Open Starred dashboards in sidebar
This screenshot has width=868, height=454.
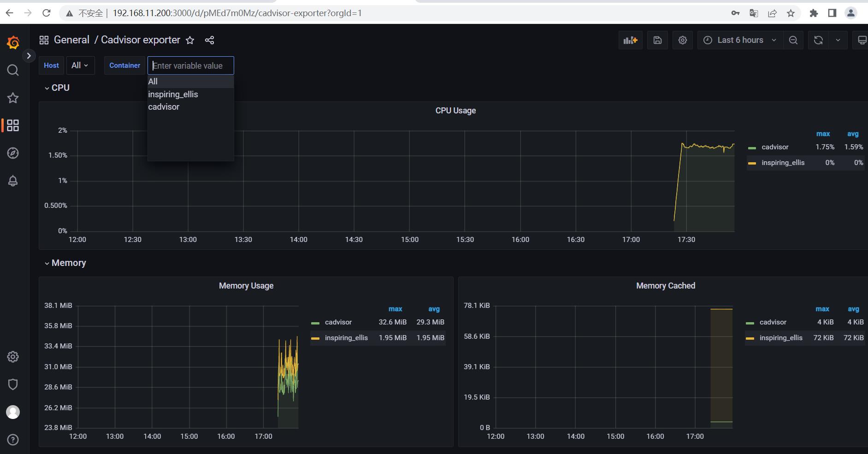(x=13, y=98)
